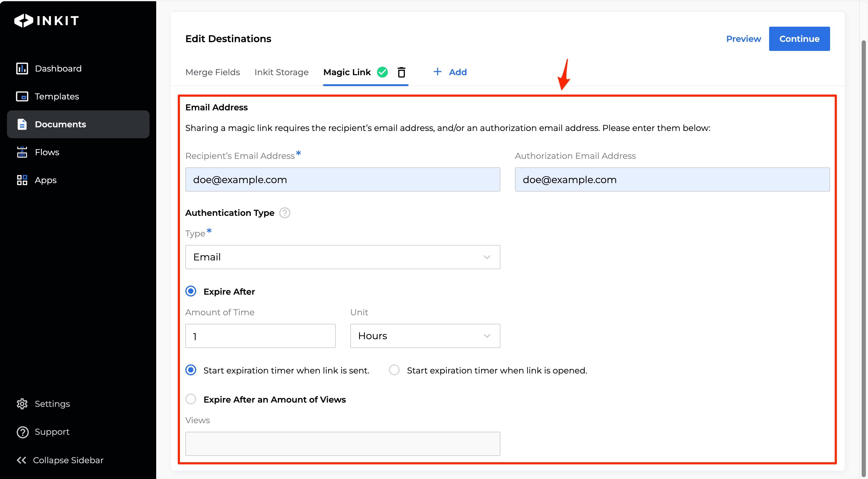This screenshot has height=479, width=868.
Task: Select the Expire After radio button
Action: (191, 291)
